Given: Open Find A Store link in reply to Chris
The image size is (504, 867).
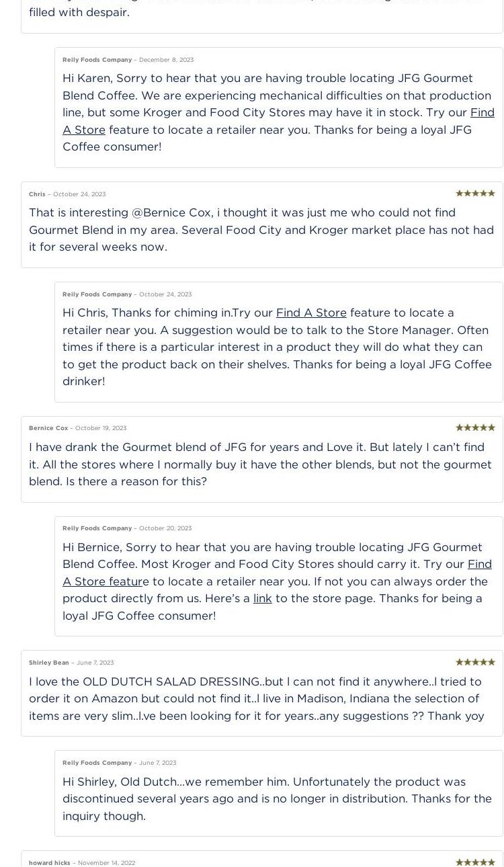Looking at the screenshot, I should point(311,313).
